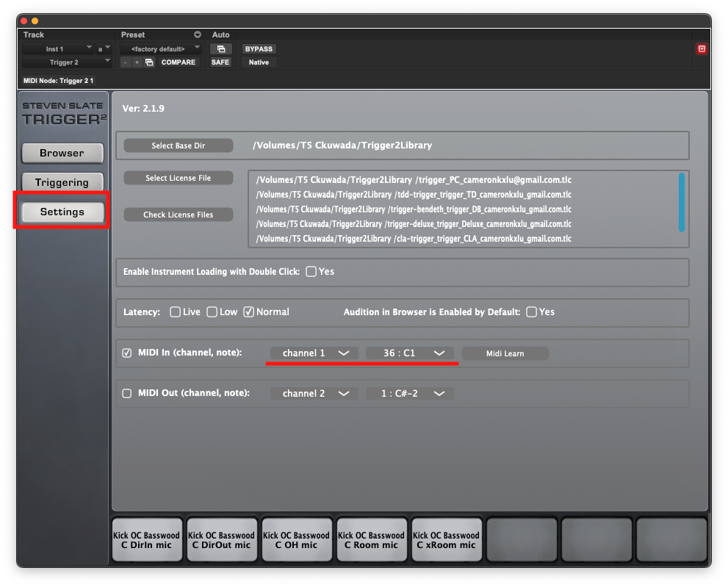Select the Kick OC Basswood C OH mic slot
Image resolution: width=728 pixels, height=587 pixels.
point(296,540)
